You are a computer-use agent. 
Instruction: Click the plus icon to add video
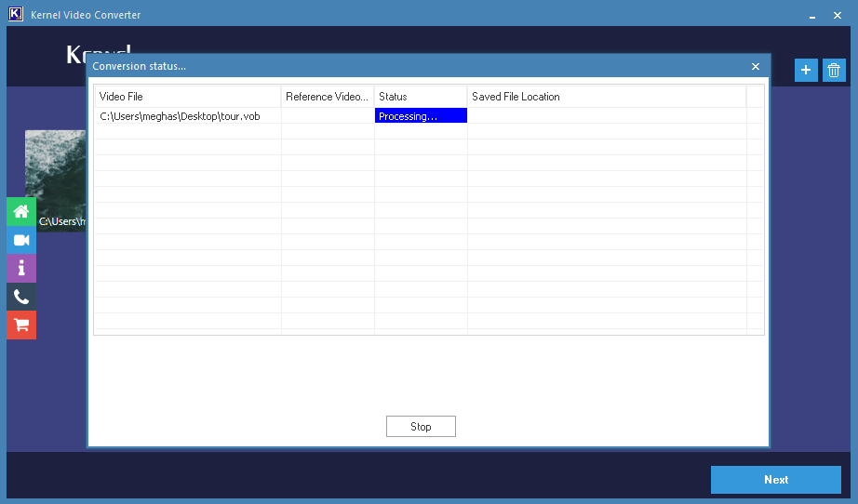[806, 70]
